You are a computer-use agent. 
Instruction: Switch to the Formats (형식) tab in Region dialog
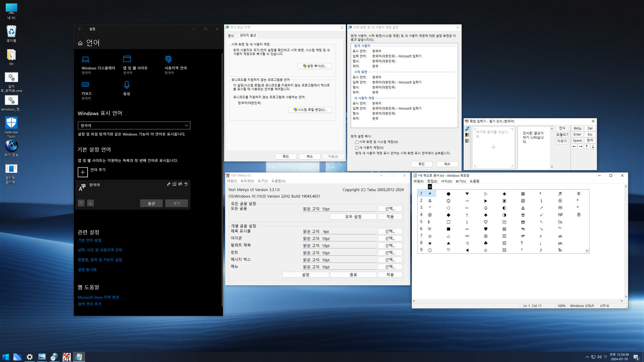(x=231, y=36)
